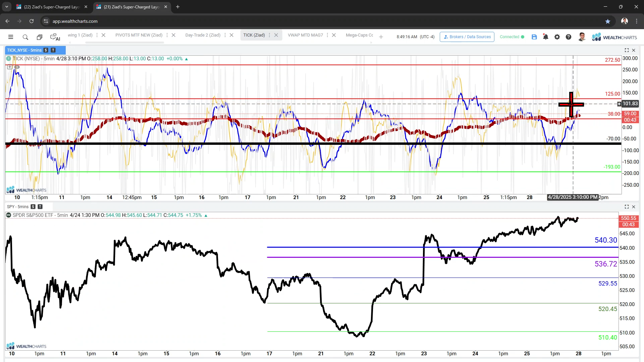Screen dimensions: 644x362
Task: Add a new layout tab with plus
Action: click(381, 37)
